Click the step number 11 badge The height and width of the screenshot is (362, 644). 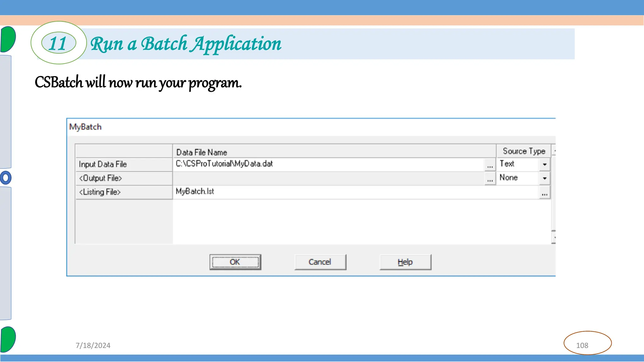click(x=58, y=43)
